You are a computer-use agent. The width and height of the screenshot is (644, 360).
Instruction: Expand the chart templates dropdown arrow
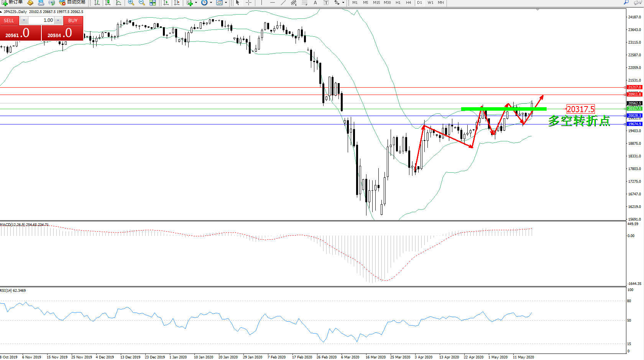tap(226, 3)
